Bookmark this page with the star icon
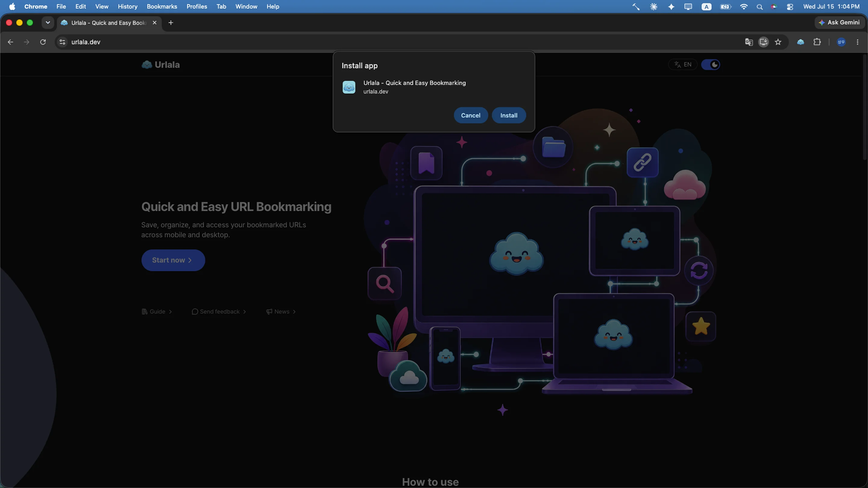Screen dimensions: 868x488 [778, 42]
